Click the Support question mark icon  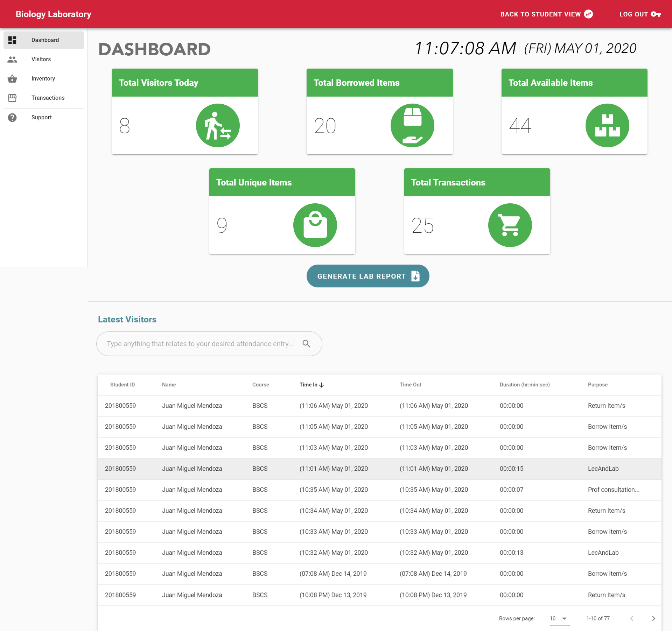[12, 118]
